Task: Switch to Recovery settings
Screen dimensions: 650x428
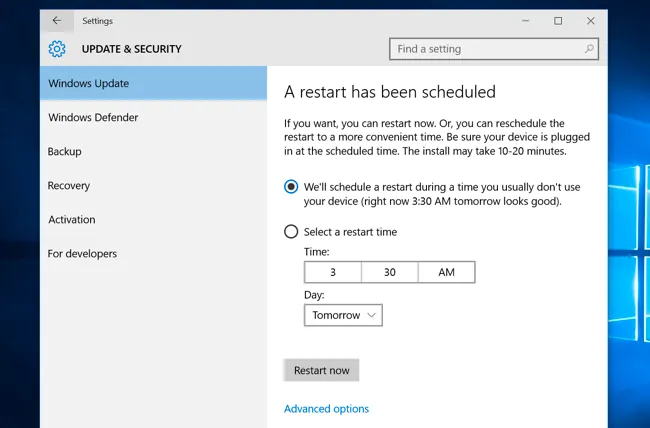Action: pyautogui.click(x=153, y=185)
